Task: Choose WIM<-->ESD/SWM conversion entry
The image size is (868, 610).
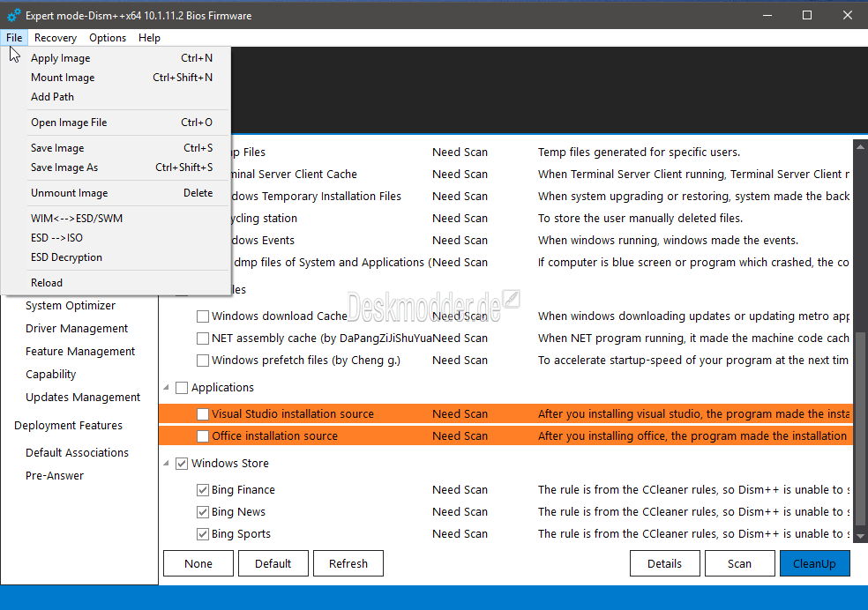Action: coord(116,219)
